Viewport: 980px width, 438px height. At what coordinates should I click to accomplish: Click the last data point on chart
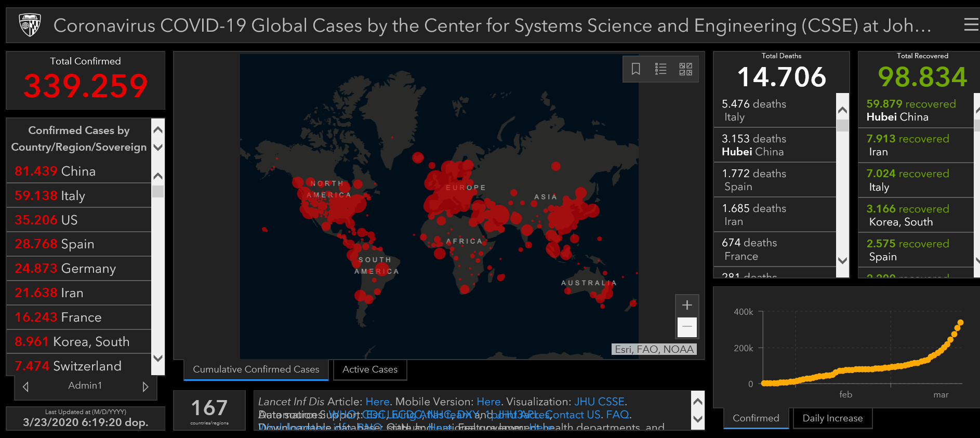click(x=960, y=323)
